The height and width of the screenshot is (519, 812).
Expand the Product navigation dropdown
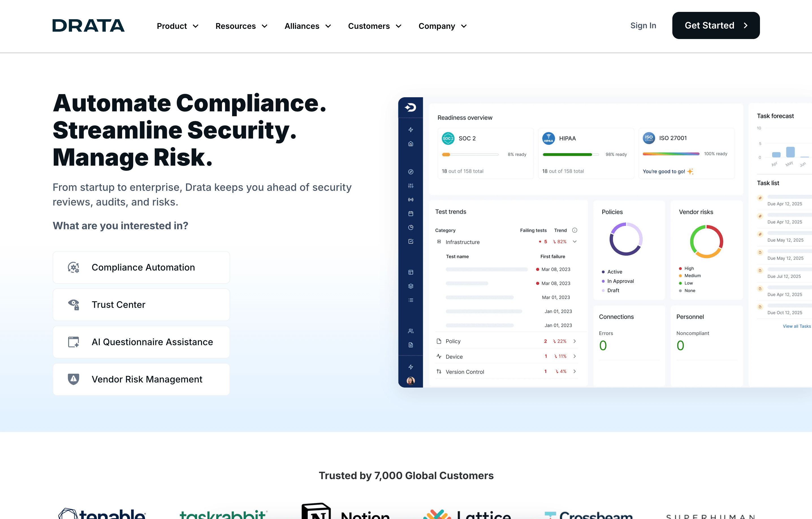(177, 26)
